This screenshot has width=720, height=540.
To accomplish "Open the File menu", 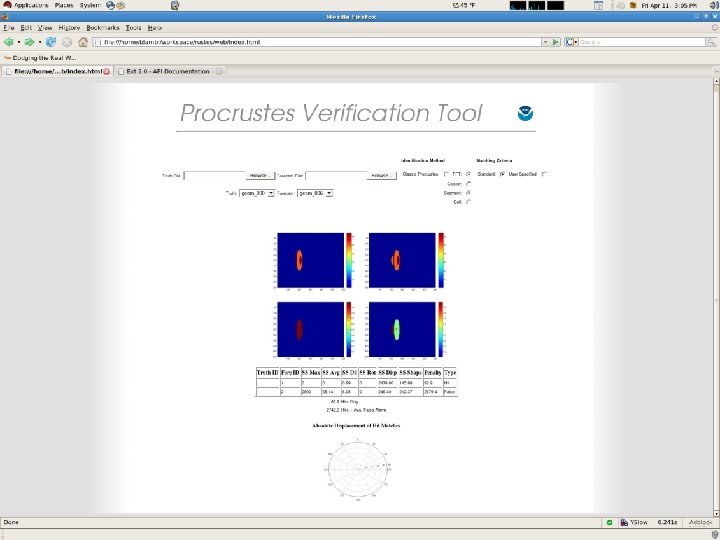I will click(x=9, y=28).
